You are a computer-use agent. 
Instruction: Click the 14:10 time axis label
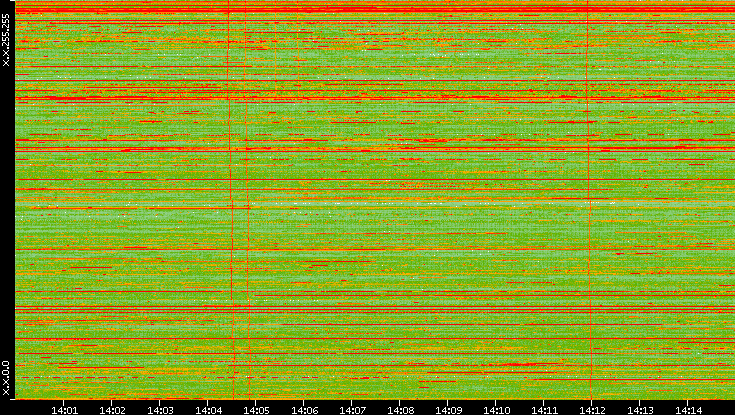tap(496, 410)
